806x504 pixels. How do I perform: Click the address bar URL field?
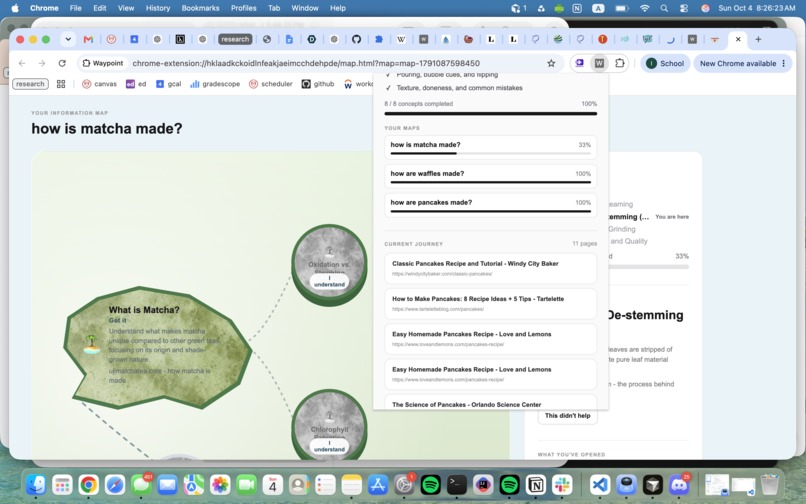click(x=306, y=63)
